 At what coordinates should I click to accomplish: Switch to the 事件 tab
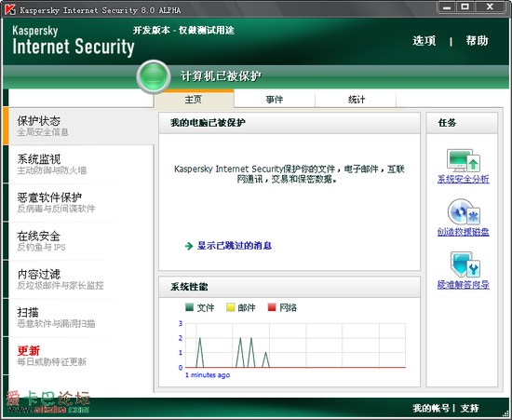tap(275, 100)
